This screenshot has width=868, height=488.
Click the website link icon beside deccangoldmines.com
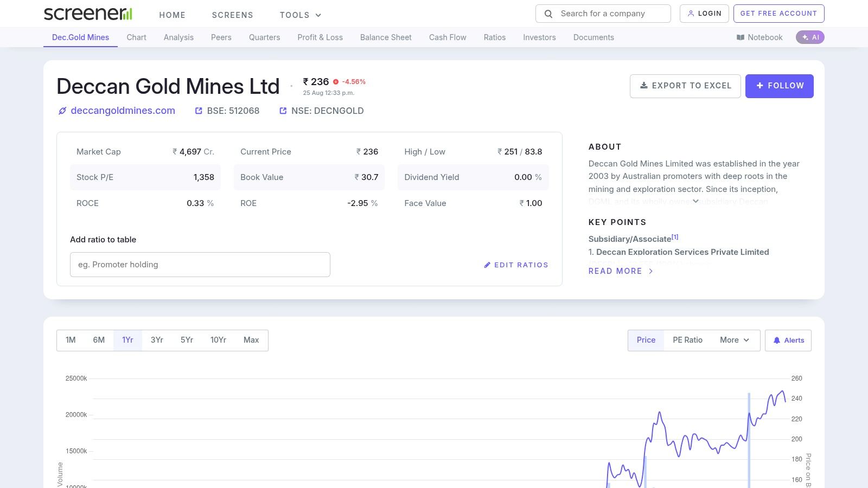click(x=62, y=111)
